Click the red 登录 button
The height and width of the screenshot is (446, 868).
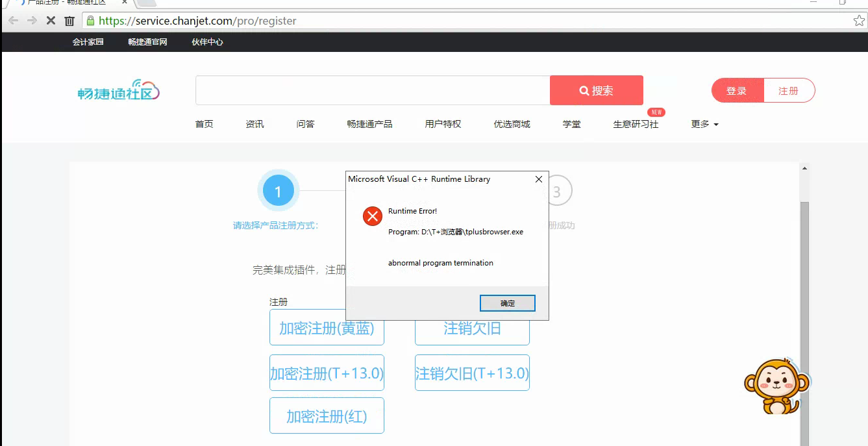738,91
